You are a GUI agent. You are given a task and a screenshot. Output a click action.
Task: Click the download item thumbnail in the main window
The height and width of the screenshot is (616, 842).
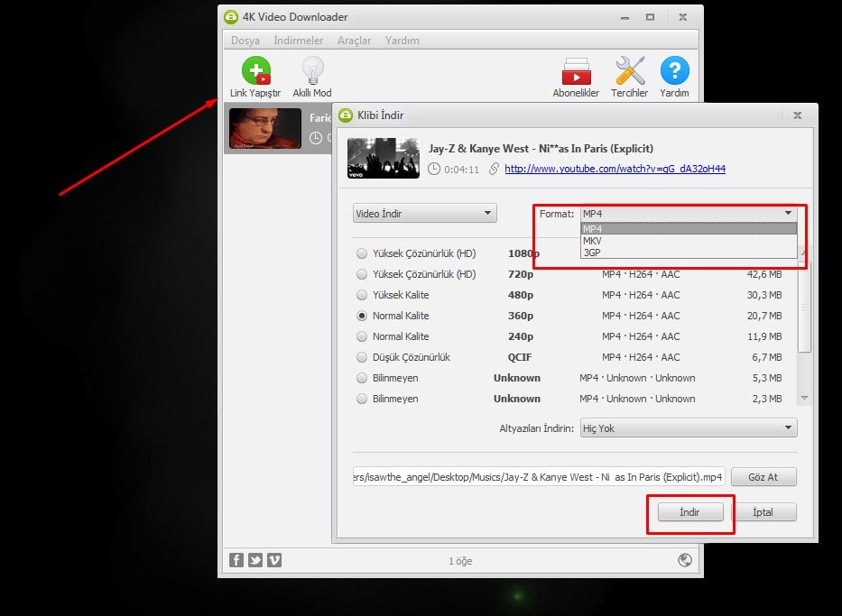click(x=265, y=129)
